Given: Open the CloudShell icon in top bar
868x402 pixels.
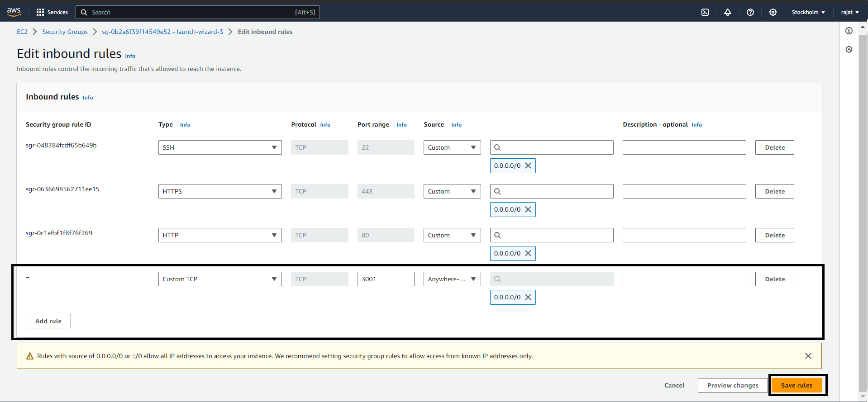Looking at the screenshot, I should point(705,12).
